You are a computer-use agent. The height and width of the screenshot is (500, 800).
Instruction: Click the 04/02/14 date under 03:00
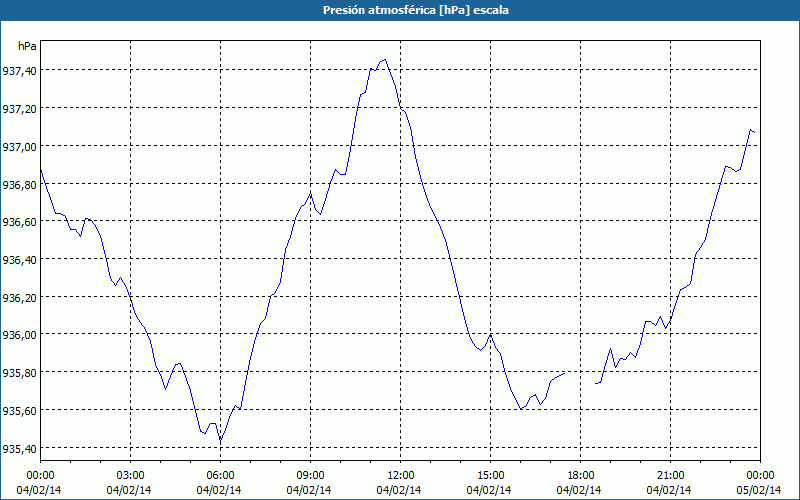(x=129, y=490)
